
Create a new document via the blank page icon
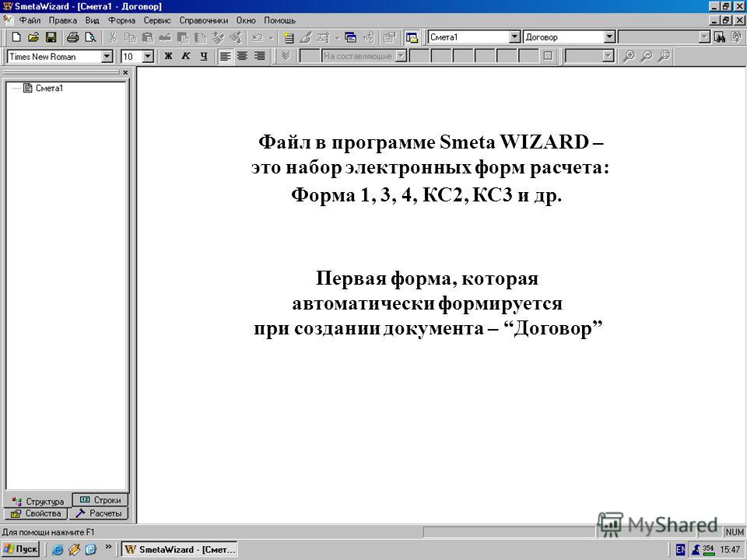16,37
